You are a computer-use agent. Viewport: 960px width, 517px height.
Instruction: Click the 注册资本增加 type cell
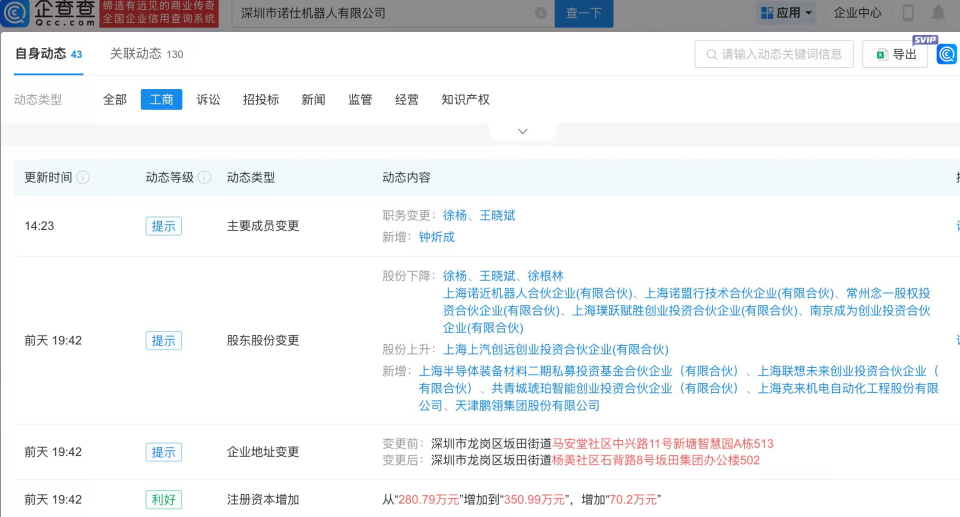pos(263,499)
